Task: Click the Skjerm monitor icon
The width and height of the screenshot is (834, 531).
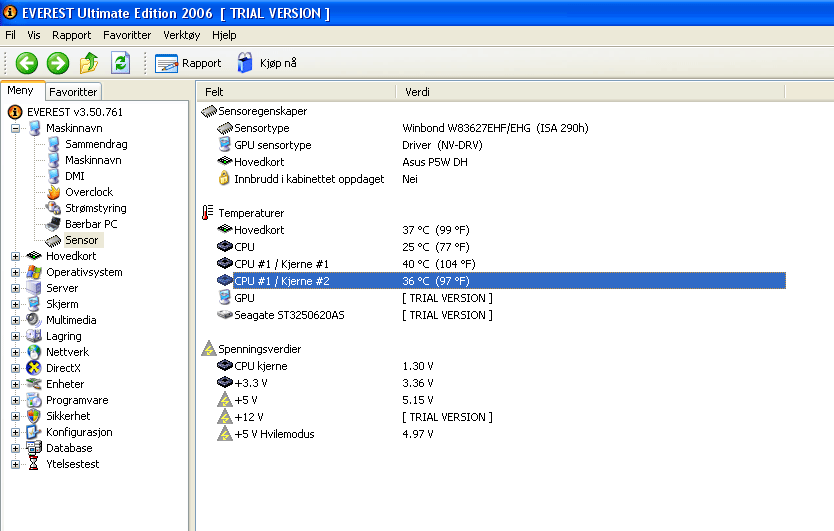Action: (34, 304)
